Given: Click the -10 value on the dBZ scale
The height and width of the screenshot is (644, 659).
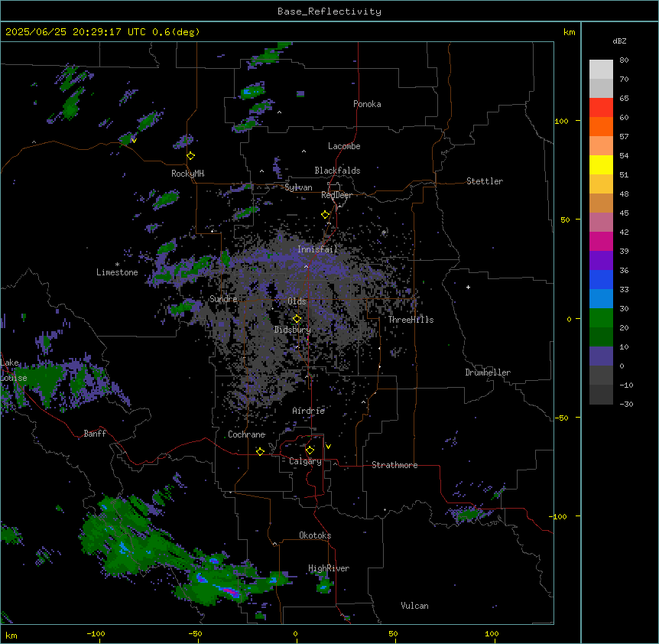Looking at the screenshot, I should 626,385.
